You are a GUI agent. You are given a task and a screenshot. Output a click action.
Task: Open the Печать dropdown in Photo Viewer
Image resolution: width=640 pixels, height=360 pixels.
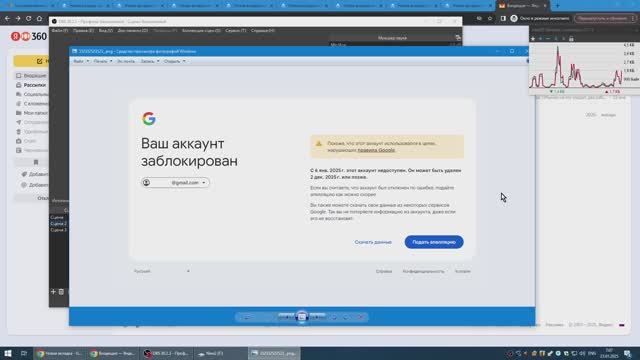point(102,61)
